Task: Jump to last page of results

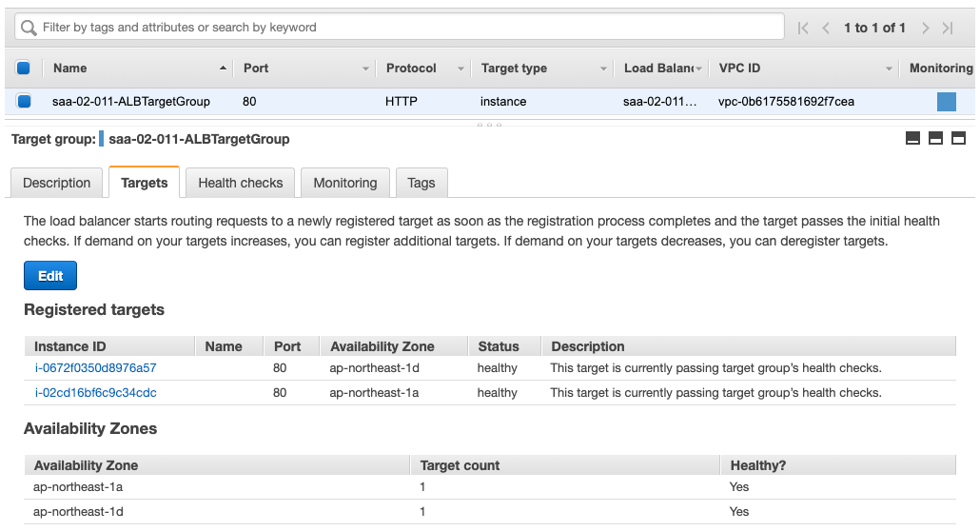Action: pyautogui.click(x=948, y=28)
